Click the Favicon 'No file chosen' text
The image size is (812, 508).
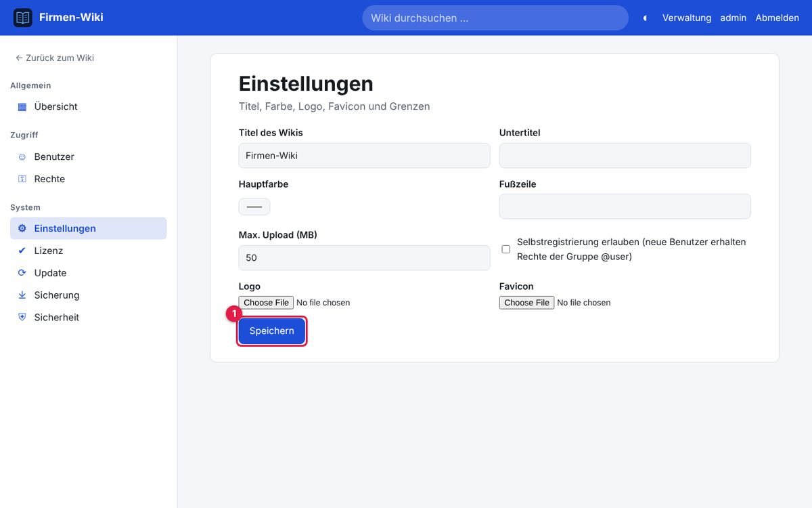click(x=584, y=303)
